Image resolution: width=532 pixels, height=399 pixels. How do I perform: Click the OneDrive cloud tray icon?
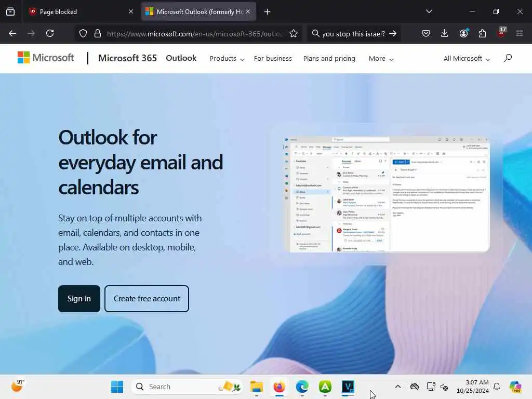(x=414, y=387)
